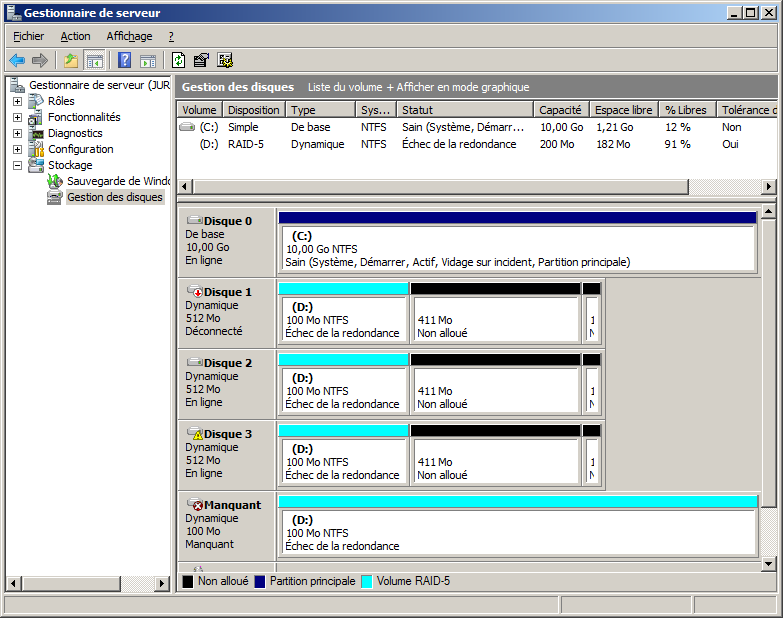Click the Up one level folder icon
Screen dimensions: 783x618
pyautogui.click(x=71, y=60)
